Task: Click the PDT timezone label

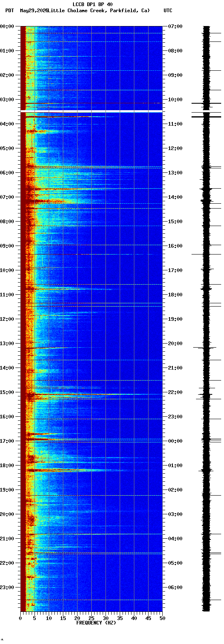Action: 9,11
